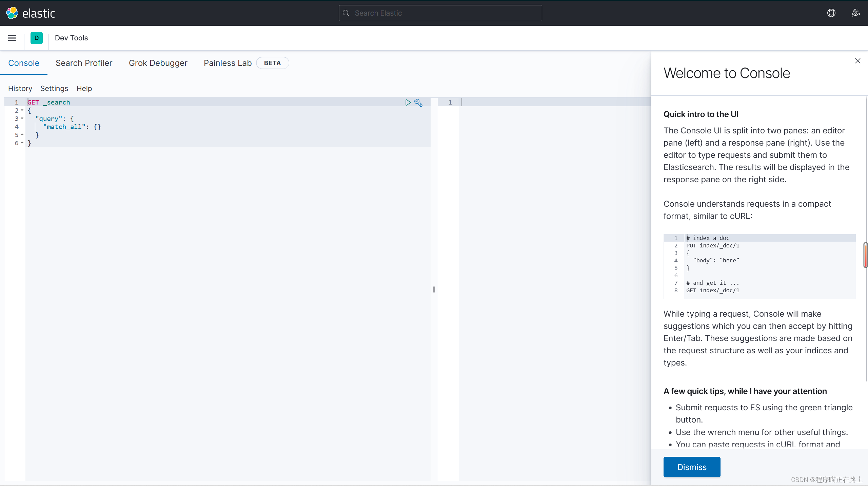The image size is (868, 486).
Task: Open the newsfeed celebration icon
Action: point(855,13)
